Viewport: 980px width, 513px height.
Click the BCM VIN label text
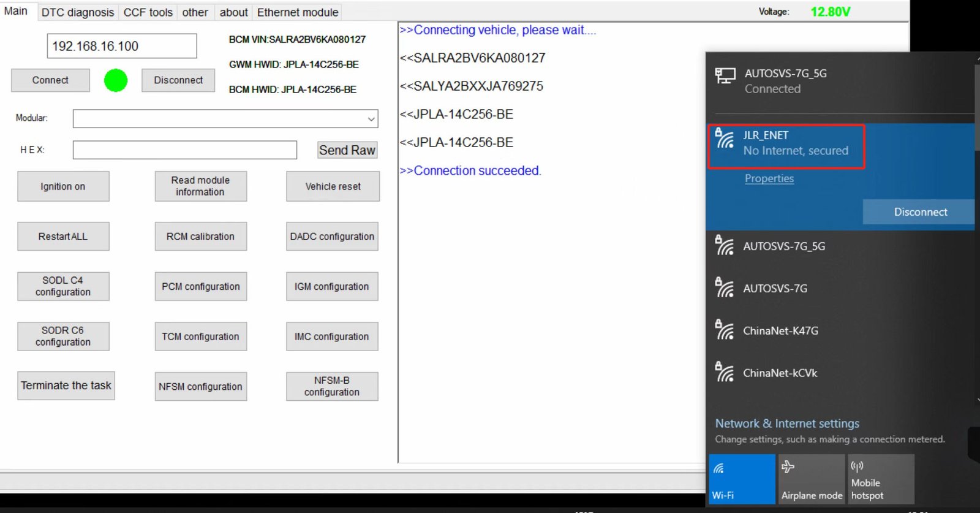(297, 39)
